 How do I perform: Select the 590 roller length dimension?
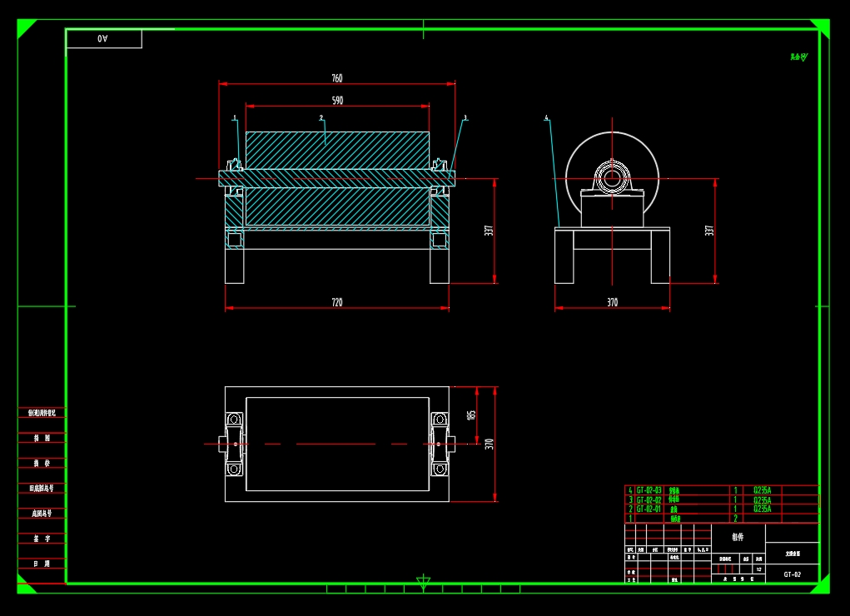coord(337,101)
